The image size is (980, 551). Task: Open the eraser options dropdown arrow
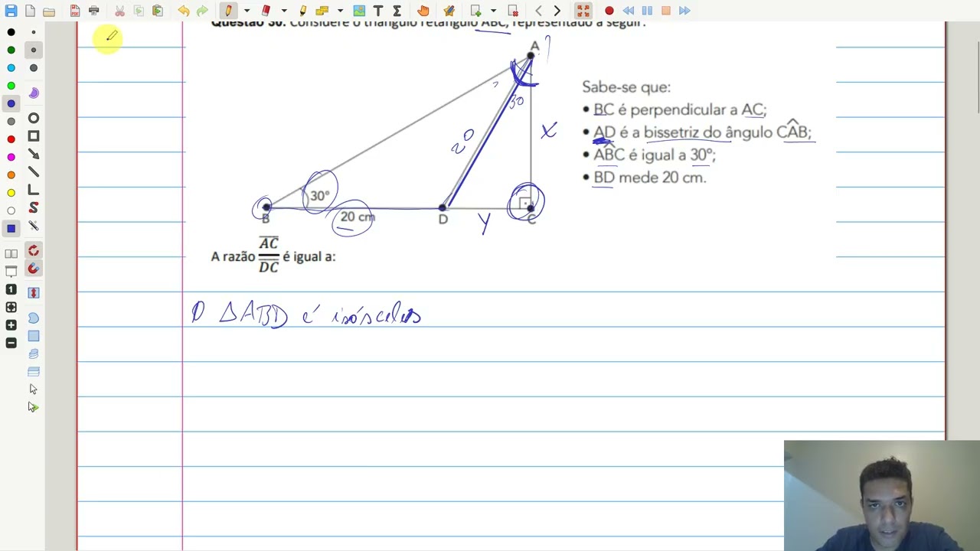pos(284,11)
